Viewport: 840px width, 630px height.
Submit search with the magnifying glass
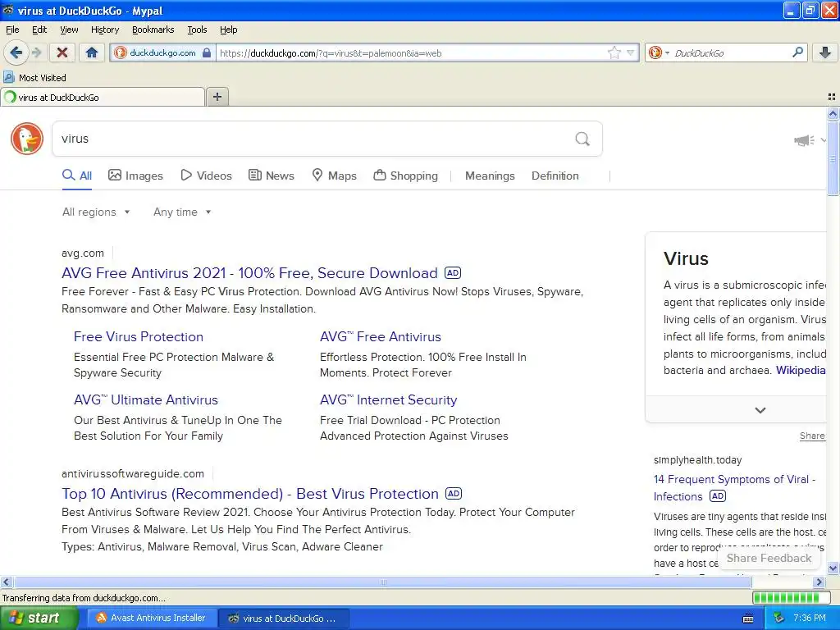582,139
